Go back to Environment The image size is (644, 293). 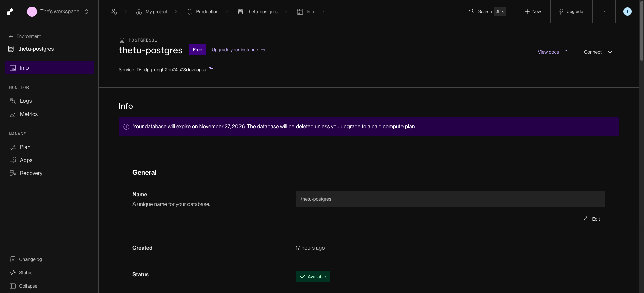pos(24,36)
